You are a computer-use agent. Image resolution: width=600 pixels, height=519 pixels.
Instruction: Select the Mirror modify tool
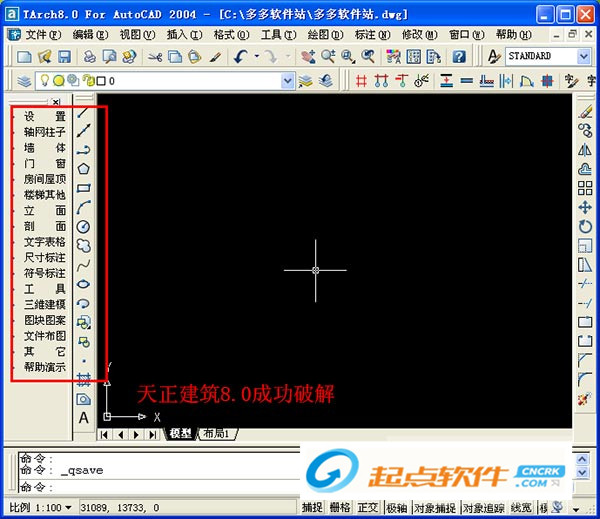click(x=585, y=150)
